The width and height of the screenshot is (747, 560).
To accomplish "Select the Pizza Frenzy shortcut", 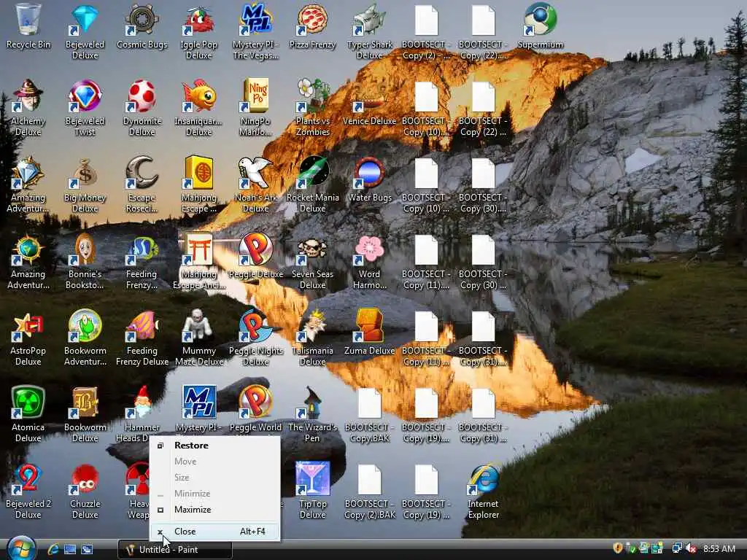I will tap(312, 26).
